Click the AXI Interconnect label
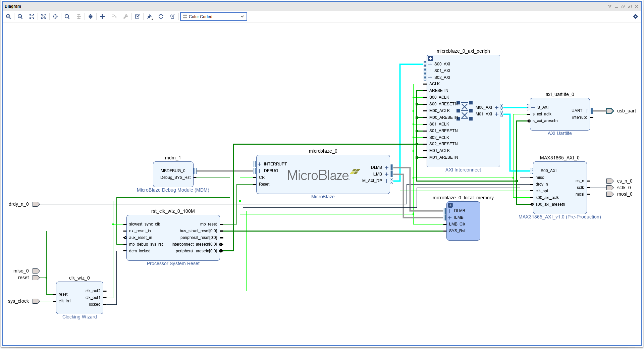Screen dimensions: 644x349 tap(463, 170)
